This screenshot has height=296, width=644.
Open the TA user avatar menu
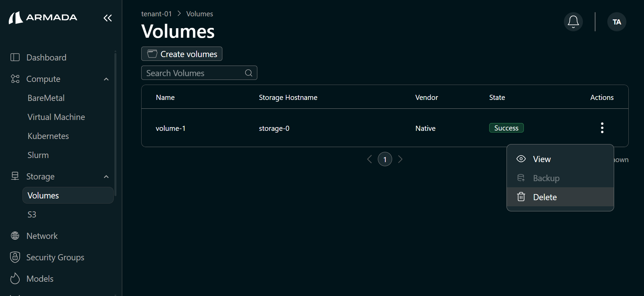click(617, 22)
